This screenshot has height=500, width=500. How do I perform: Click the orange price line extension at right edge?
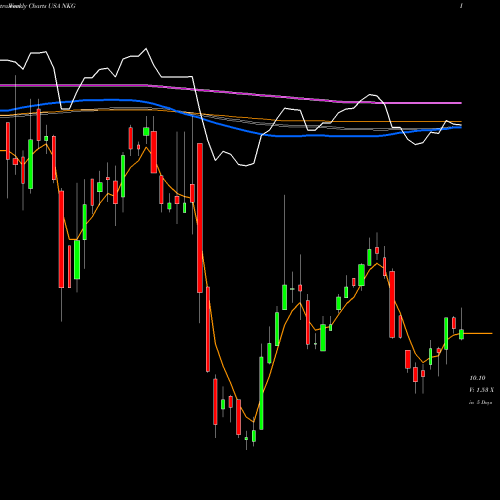(478, 333)
